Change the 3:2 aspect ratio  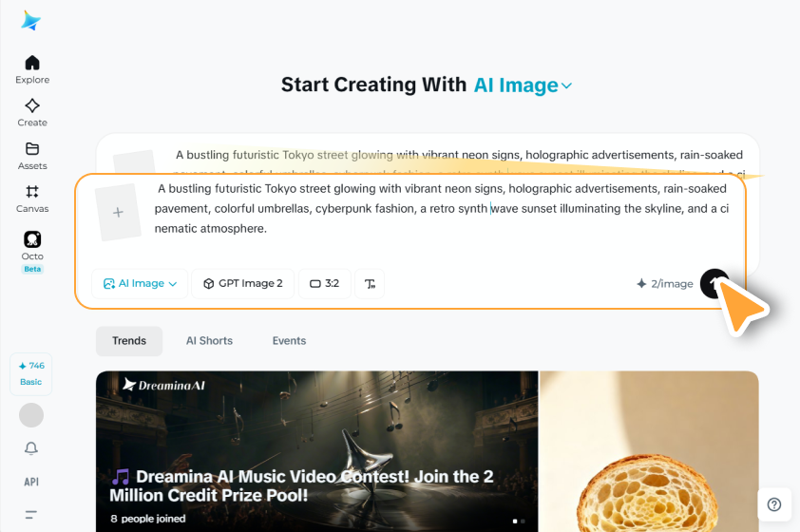point(325,284)
